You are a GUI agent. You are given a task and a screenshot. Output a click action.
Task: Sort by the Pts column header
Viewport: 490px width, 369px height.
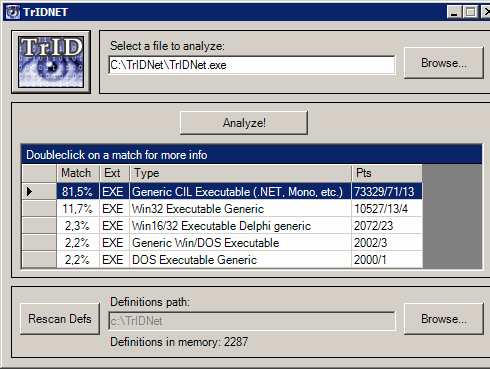point(387,173)
